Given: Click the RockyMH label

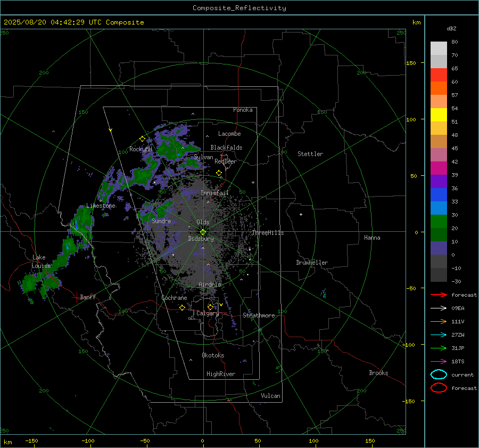Looking at the screenshot, I should [x=141, y=149].
